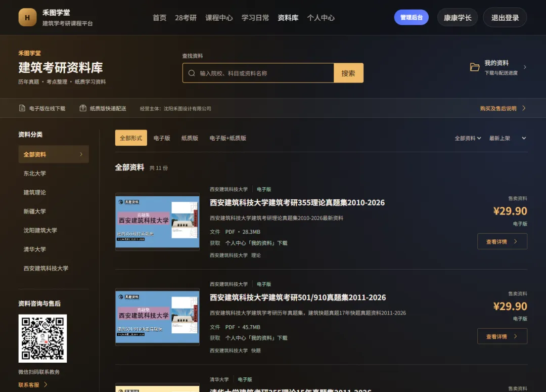This screenshot has width=546, height=392.
Task: Click the 禾图学堂 H logo icon
Action: pos(27,17)
